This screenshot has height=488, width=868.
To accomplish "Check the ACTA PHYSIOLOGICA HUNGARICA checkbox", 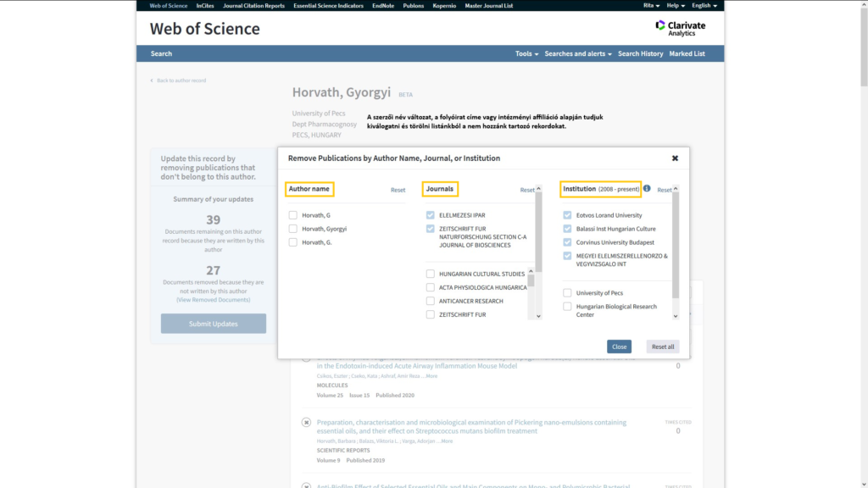I will (x=430, y=287).
